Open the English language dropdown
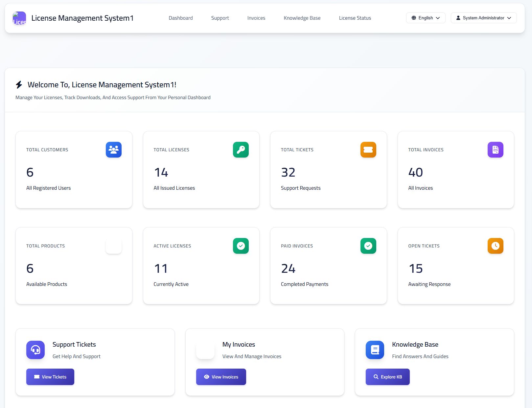This screenshot has height=408, width=532. [x=426, y=18]
